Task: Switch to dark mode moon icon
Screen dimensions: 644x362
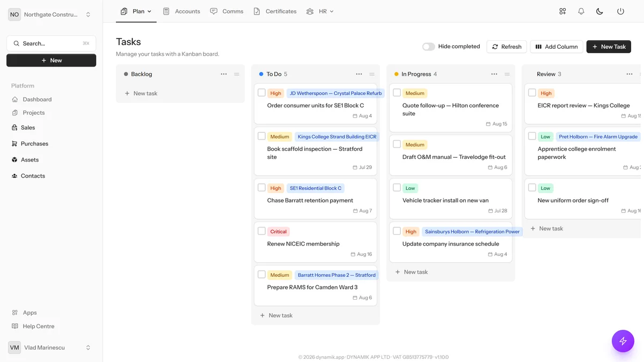Action: pyautogui.click(x=600, y=11)
